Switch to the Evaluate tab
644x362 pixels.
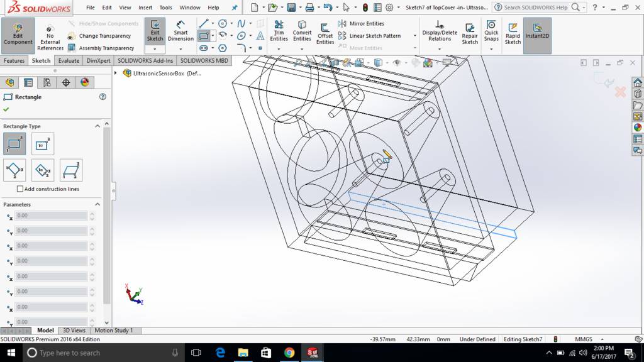click(69, 61)
